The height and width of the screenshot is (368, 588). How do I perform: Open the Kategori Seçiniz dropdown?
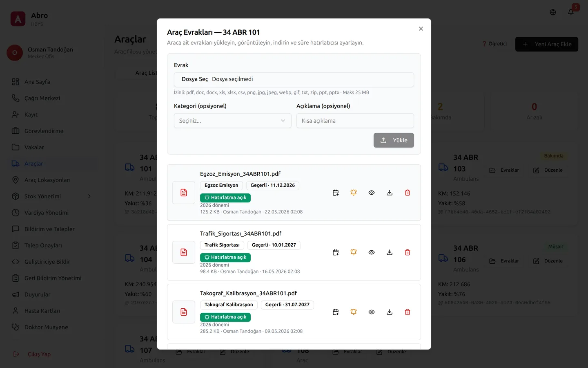coord(233,121)
